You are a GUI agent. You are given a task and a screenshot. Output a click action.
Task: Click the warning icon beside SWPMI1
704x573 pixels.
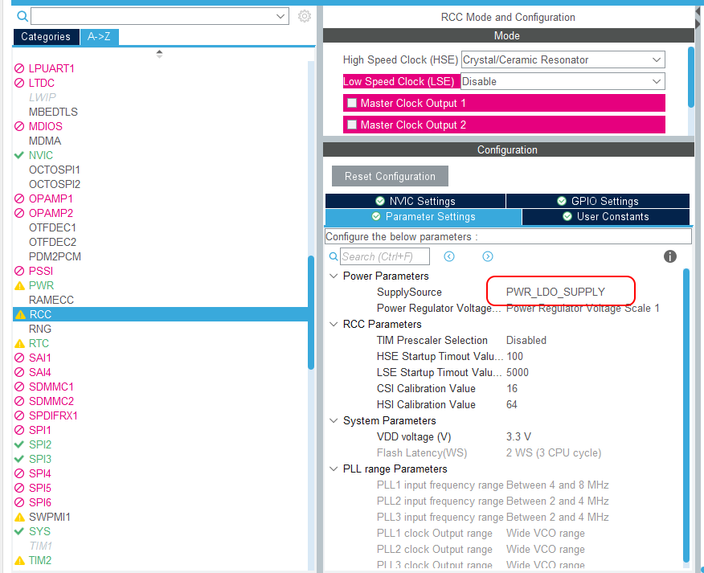(20, 517)
